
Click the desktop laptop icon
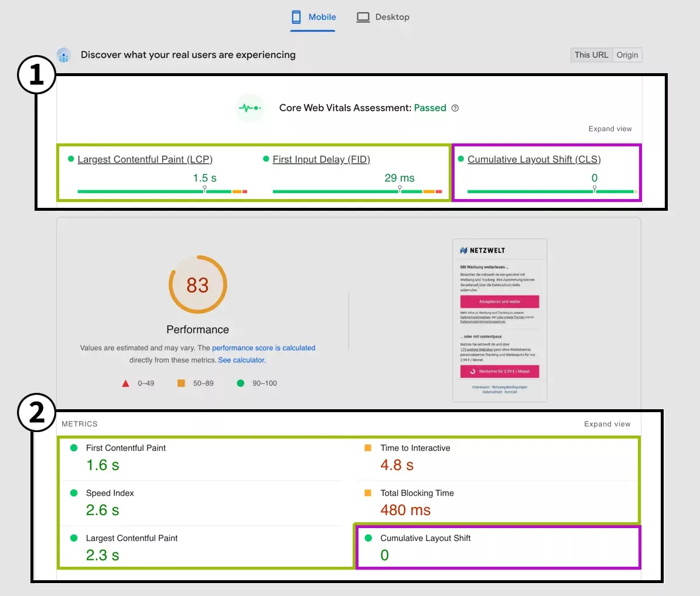click(363, 17)
